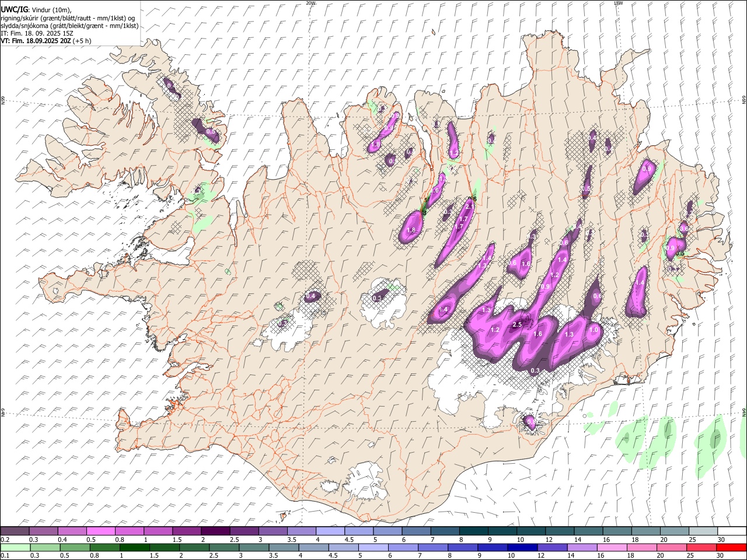Pick the green 0.8 swatch in lower legend row

pos(105,547)
